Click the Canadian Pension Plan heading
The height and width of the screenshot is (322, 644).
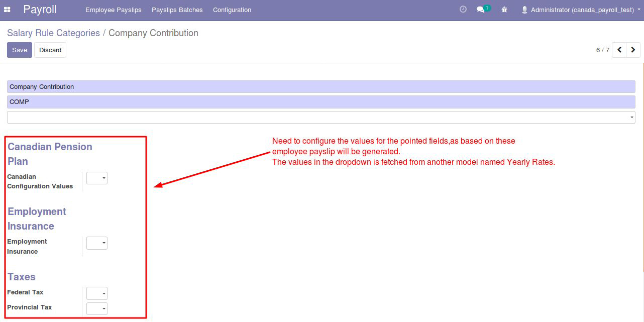(x=50, y=154)
